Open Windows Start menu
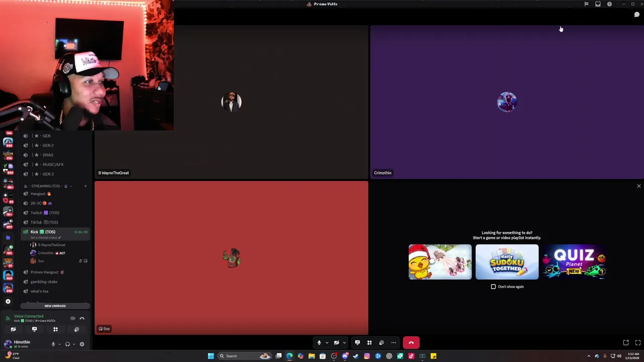The image size is (644, 362). 211,356
